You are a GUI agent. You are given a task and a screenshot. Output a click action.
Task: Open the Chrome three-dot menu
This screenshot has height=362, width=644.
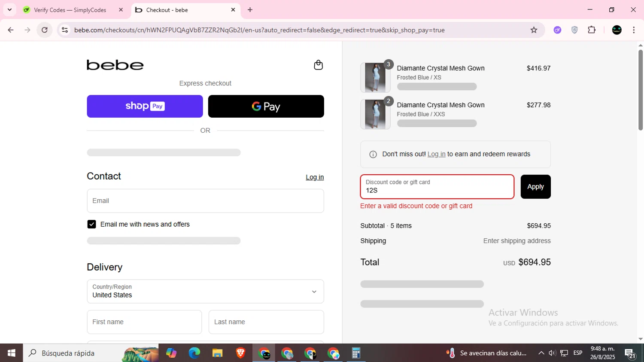click(x=634, y=30)
